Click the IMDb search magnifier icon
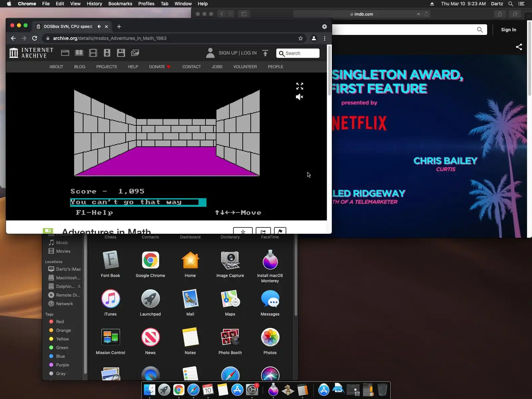This screenshot has width=532, height=399. (480, 30)
